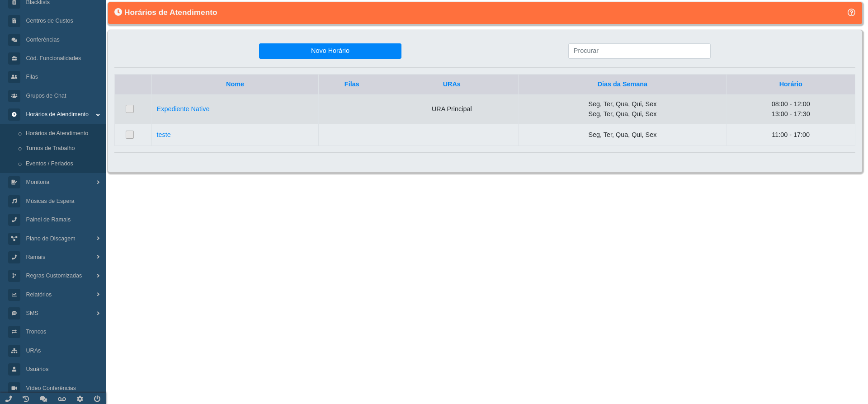Expand the Plano de Discagem submenu arrow
This screenshot has width=868, height=404.
pos(98,239)
